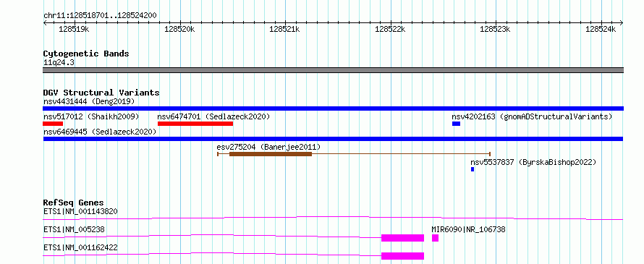The width and height of the screenshot is (644, 264).
Task: Open the nsv5537837 (ByrskaBishop2022) label
Action: [533, 162]
